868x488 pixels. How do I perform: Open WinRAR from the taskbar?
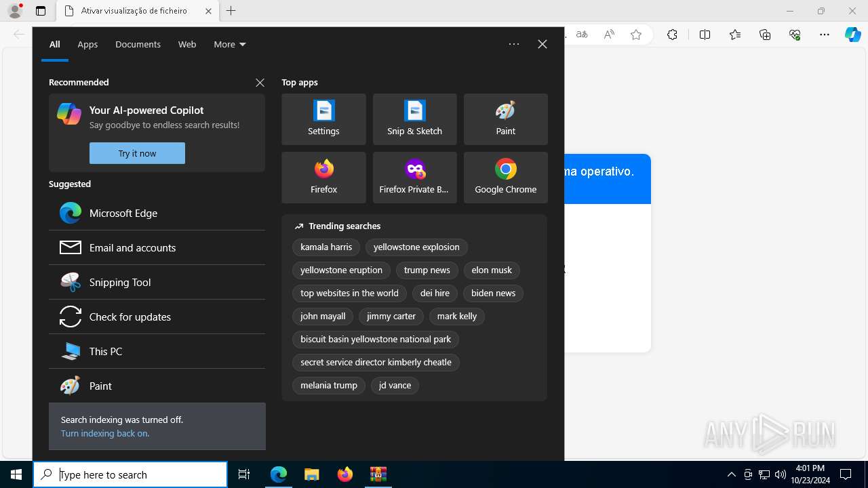tap(378, 474)
